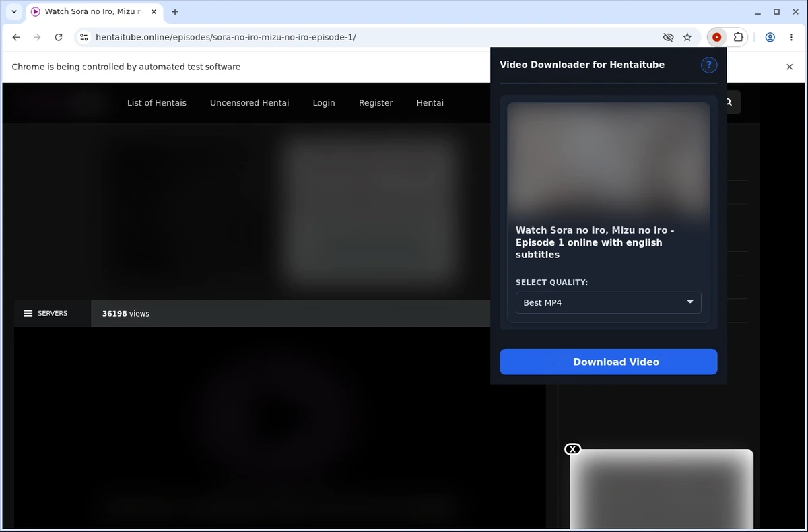The width and height of the screenshot is (808, 532).
Task: Go back to the previous page
Action: 16,37
